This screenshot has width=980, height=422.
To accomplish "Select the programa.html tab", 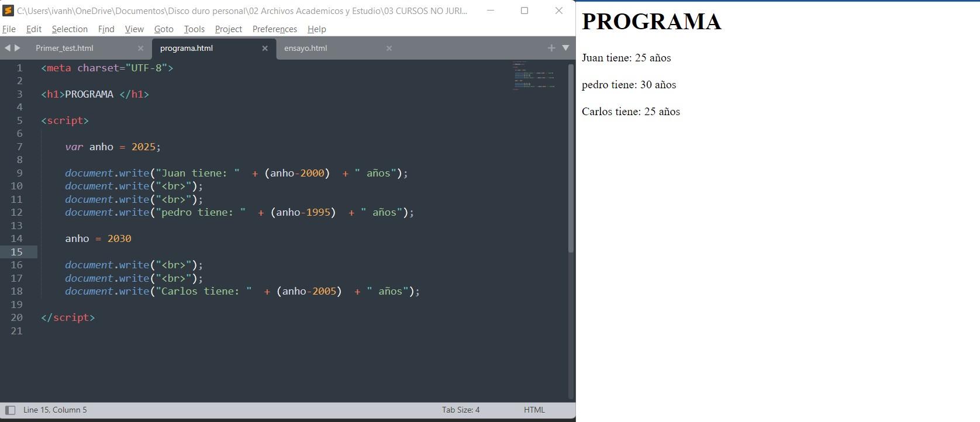I will 187,49.
